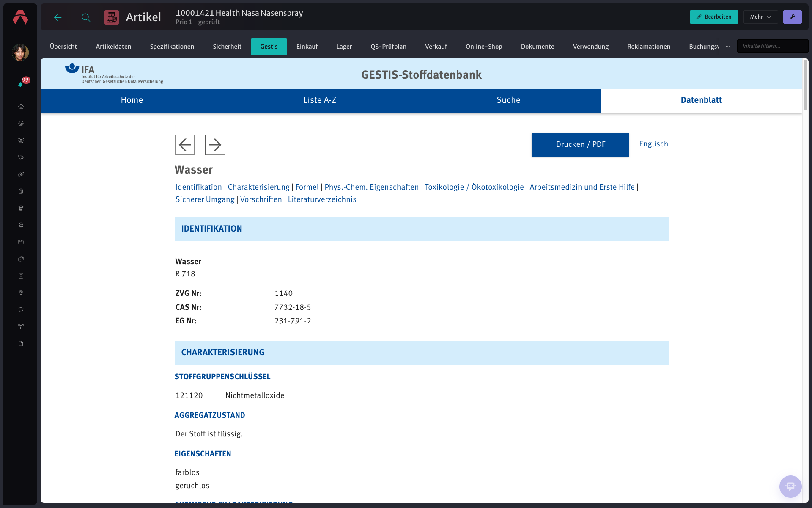Open the users group sidebar icon
The width and height of the screenshot is (812, 508).
pos(21,141)
